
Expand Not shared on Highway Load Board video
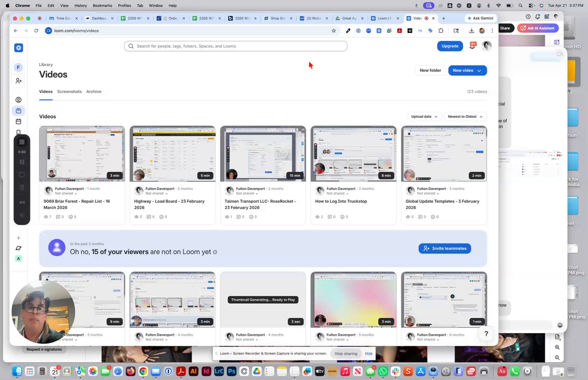tap(157, 194)
